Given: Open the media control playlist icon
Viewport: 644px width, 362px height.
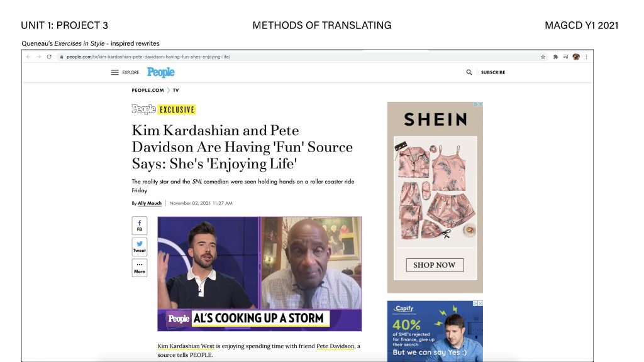Looking at the screenshot, I should point(565,57).
